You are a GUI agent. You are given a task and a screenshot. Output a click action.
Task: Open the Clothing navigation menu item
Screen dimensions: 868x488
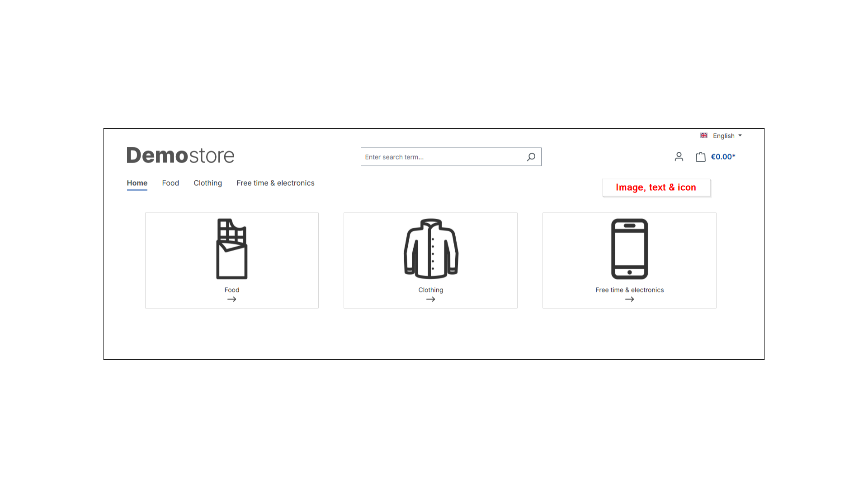[208, 183]
